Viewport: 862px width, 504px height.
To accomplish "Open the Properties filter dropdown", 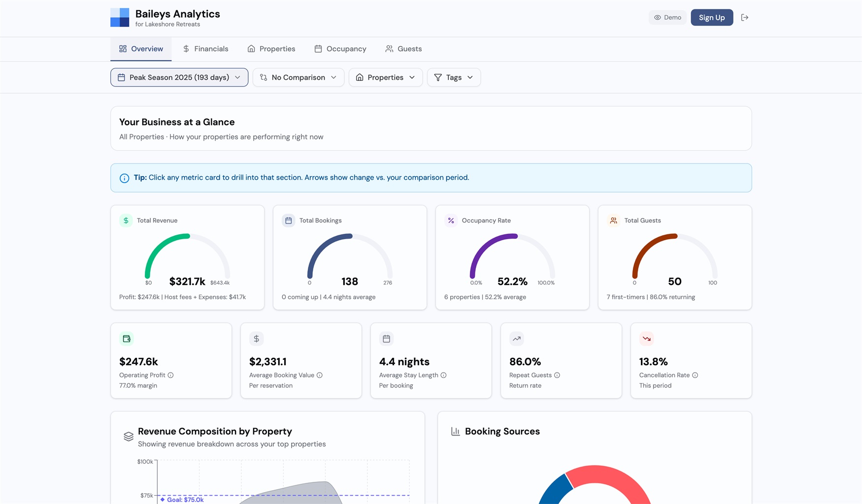I will [385, 77].
